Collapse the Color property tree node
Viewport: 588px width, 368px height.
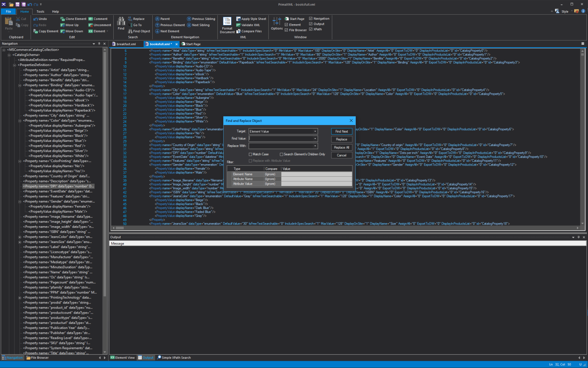click(x=20, y=120)
